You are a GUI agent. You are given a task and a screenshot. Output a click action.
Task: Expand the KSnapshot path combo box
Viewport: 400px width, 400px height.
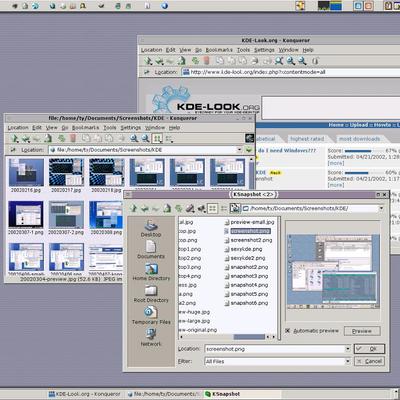point(381,209)
